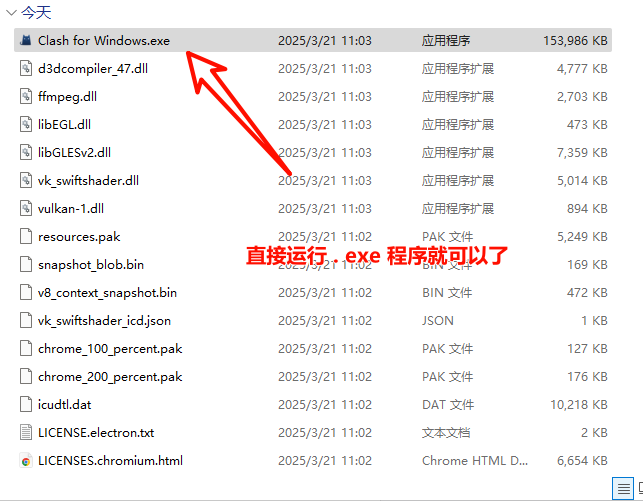Select v8_context_snapshot.bin file name
The height and width of the screenshot is (501, 643).
tap(107, 293)
